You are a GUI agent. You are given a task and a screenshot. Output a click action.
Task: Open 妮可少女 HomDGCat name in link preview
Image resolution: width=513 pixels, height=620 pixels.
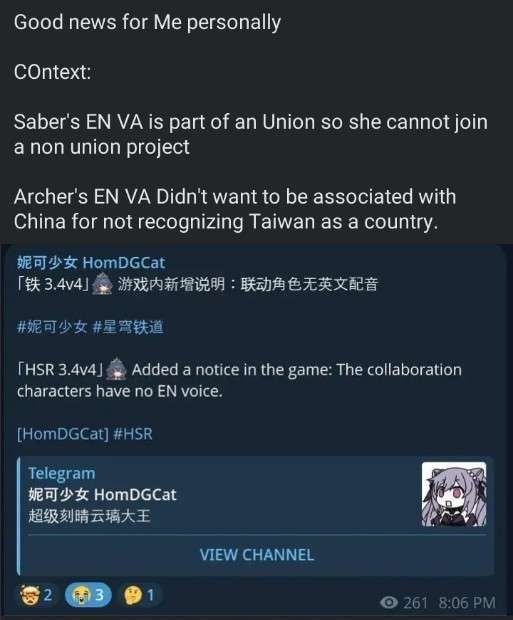(x=102, y=495)
